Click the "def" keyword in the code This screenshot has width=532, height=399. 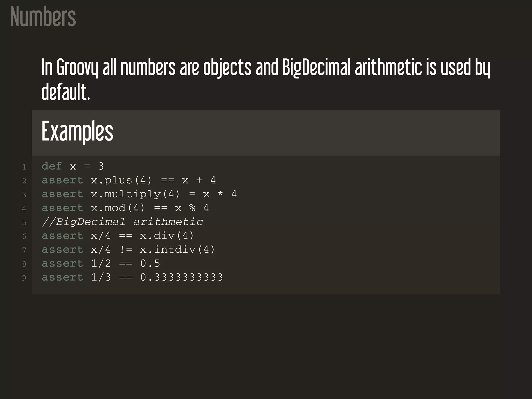tap(52, 166)
